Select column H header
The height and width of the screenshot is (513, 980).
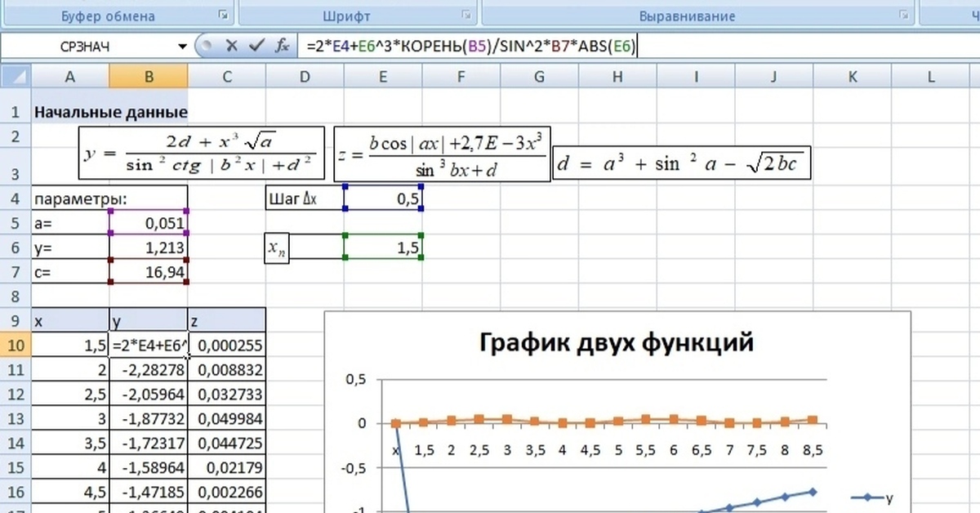pos(618,77)
